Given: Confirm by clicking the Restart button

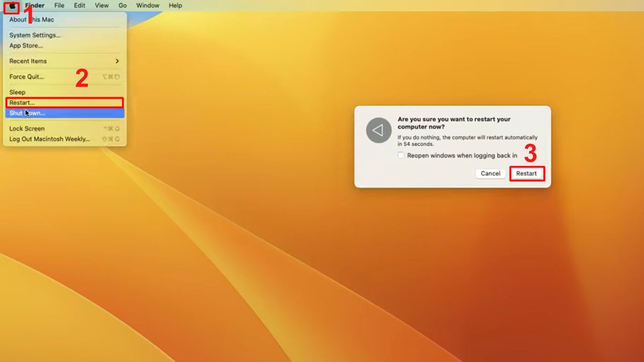Looking at the screenshot, I should 526,173.
